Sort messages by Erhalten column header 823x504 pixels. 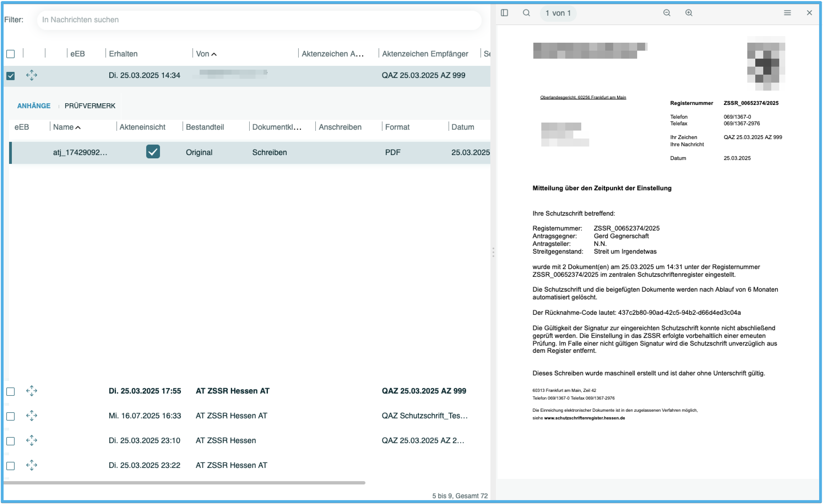point(123,54)
